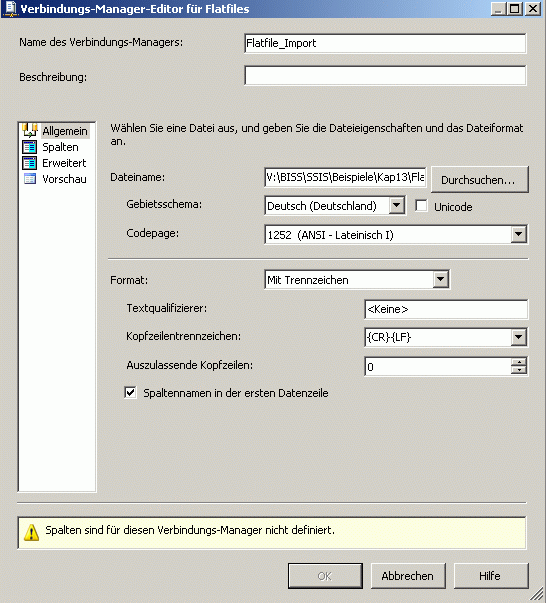Click the Hilfe button
546x603 pixels.
click(490, 576)
